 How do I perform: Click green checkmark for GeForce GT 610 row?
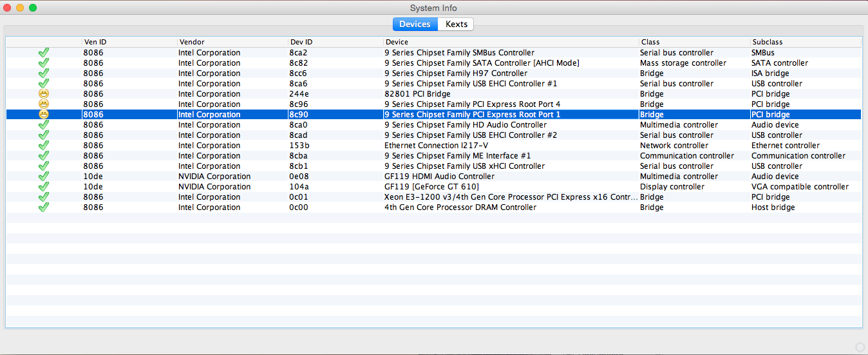click(44, 187)
